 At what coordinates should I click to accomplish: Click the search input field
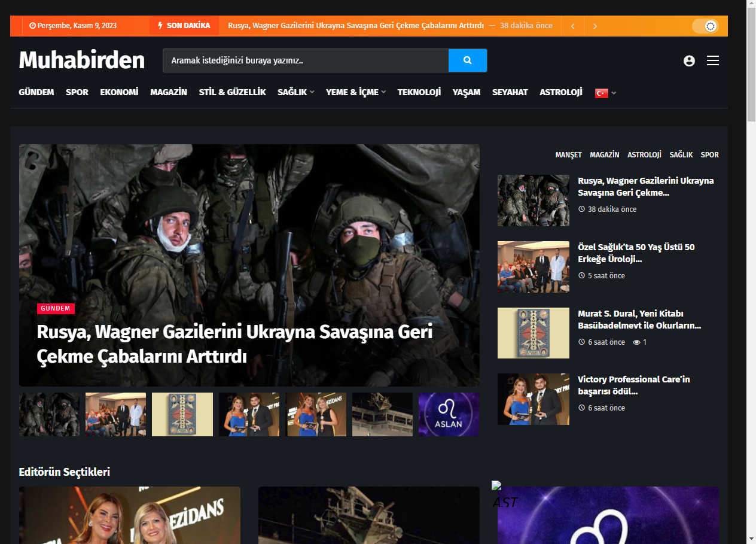tap(306, 60)
